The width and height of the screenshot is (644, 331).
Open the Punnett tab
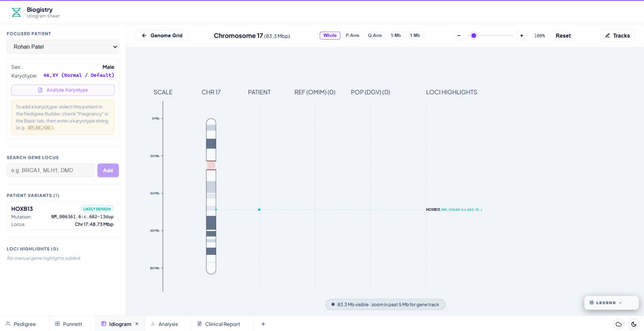point(69,324)
